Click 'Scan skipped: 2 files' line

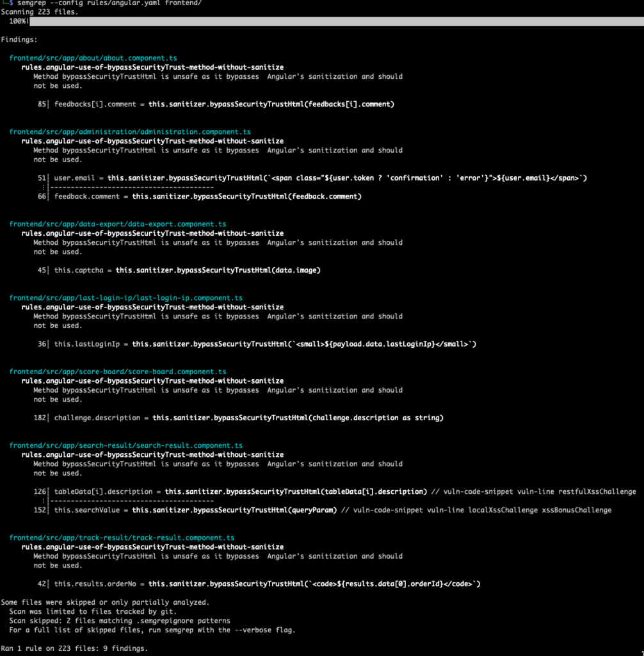tap(120, 621)
